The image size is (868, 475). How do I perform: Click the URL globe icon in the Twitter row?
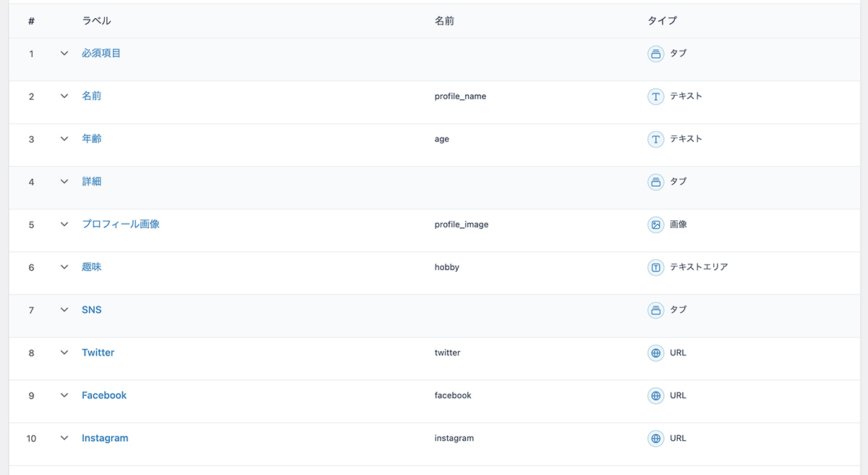[x=655, y=353]
